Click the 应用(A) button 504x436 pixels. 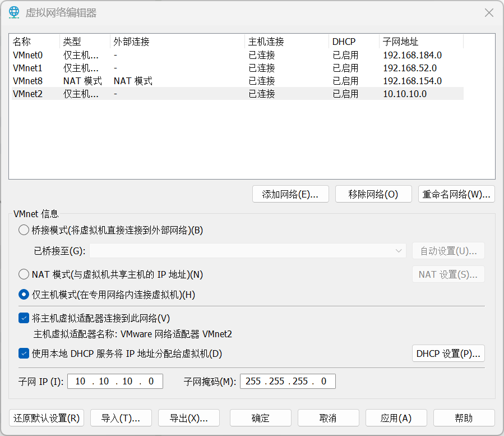coord(396,418)
